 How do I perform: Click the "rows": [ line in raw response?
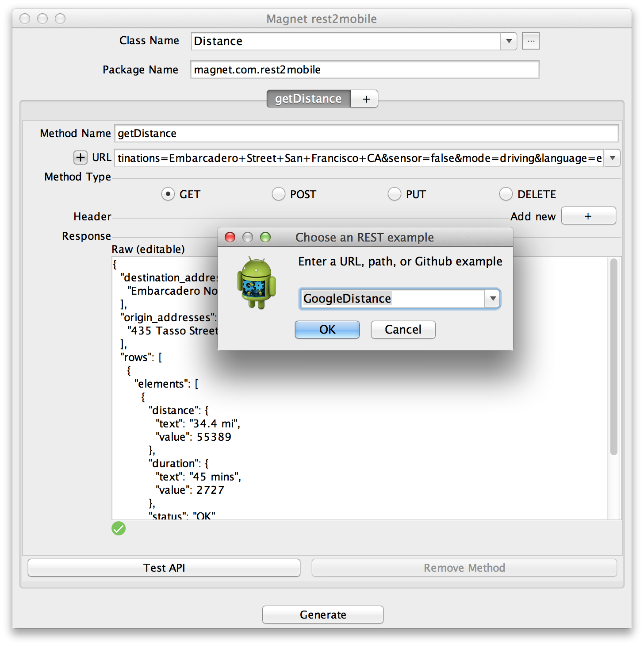[x=141, y=357]
